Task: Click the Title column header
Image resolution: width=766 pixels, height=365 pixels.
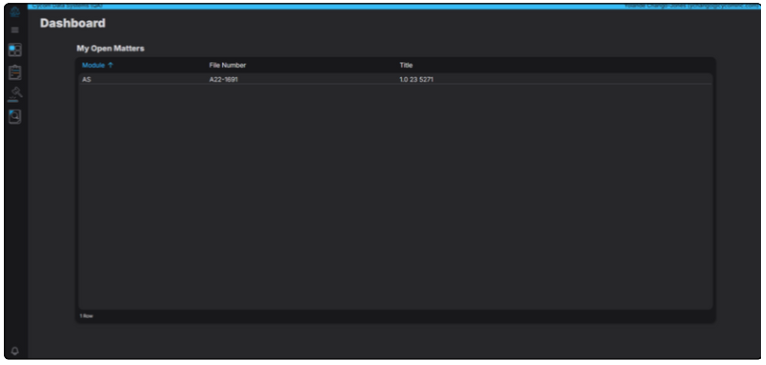Action: [406, 65]
